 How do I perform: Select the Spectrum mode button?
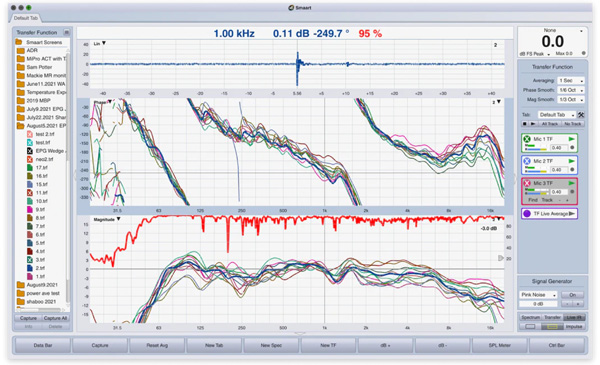[x=530, y=317]
